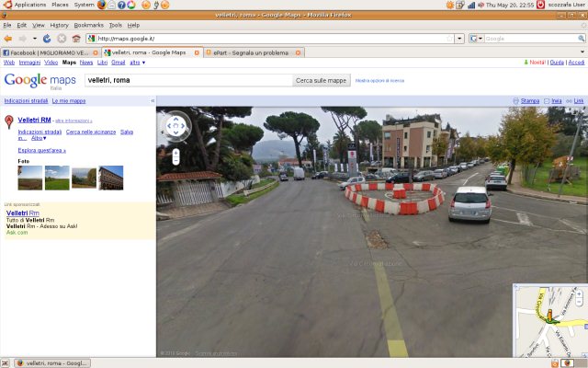The image size is (588, 368).
Task: Click the red map marker for Velletri
Action: 9,121
